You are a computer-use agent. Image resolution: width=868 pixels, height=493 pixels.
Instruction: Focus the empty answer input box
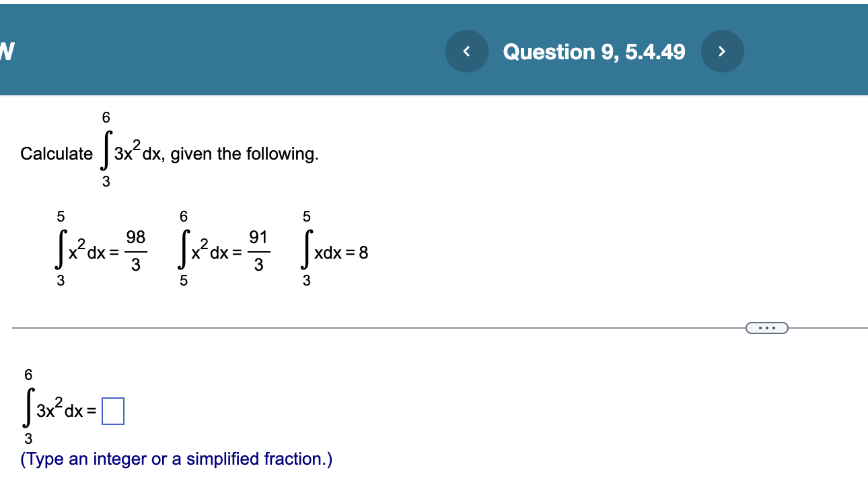(x=113, y=412)
